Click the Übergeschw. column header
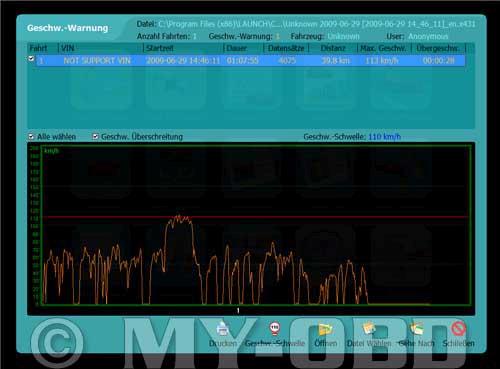Image resolution: width=500 pixels, height=369 pixels. click(x=438, y=48)
